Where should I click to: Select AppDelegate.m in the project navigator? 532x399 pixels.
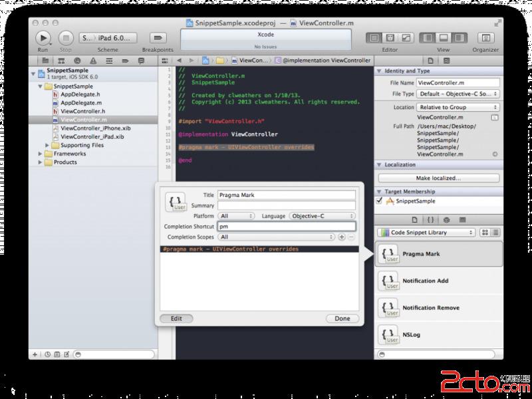[80, 103]
